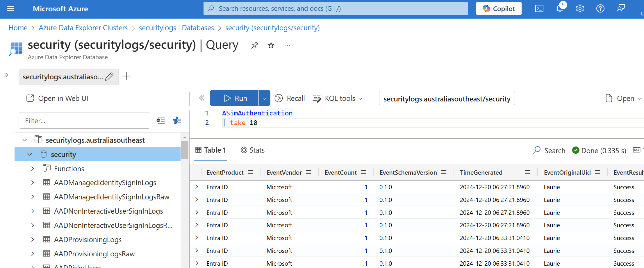The height and width of the screenshot is (268, 644).
Task: Open the EventCount column menu
Action: click(x=363, y=172)
